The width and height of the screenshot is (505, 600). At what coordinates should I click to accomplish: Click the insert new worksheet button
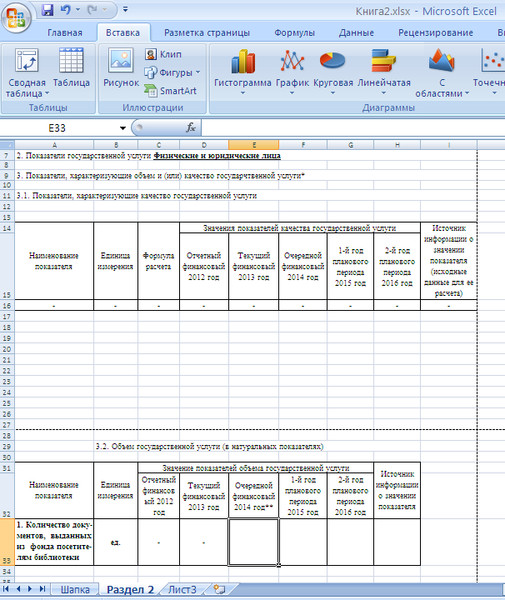click(x=220, y=589)
